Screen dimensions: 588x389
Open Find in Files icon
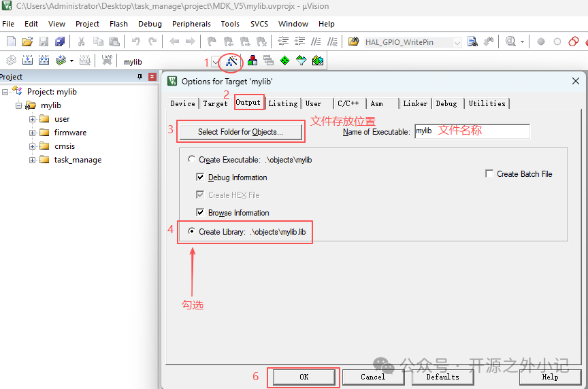[x=353, y=41]
